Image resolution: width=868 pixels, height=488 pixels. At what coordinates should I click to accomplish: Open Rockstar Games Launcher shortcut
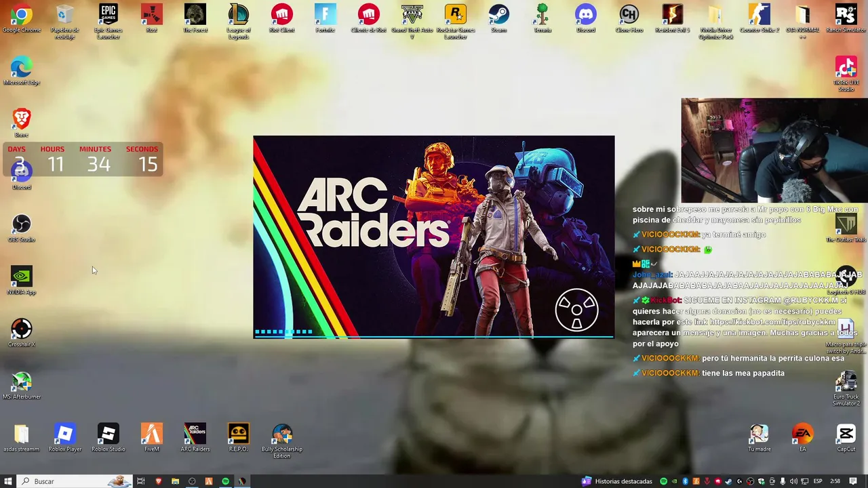coord(456,22)
